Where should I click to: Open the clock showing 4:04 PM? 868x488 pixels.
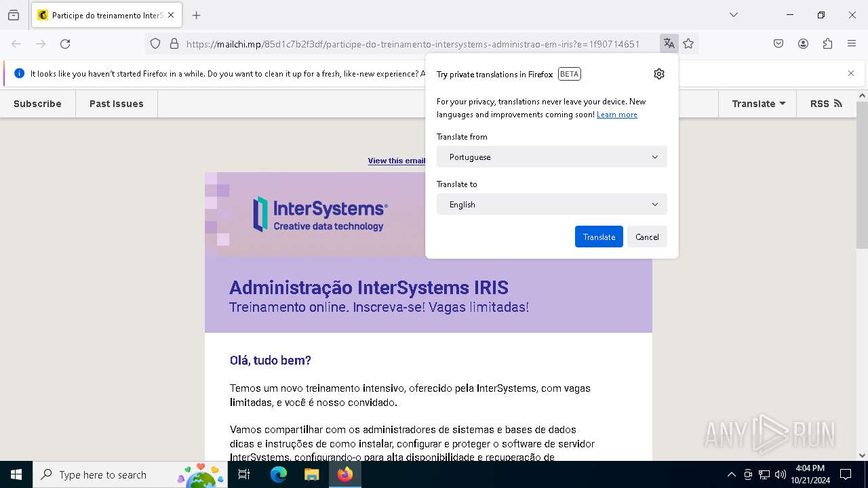tap(810, 474)
